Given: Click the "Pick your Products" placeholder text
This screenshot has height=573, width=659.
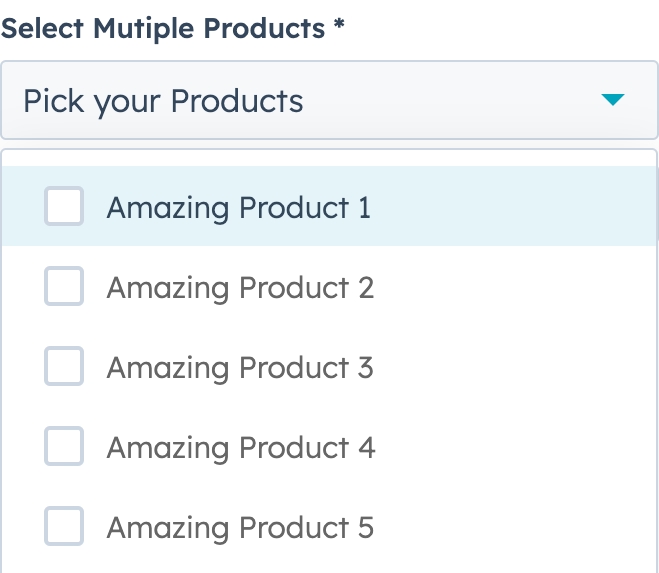Looking at the screenshot, I should tap(163, 101).
